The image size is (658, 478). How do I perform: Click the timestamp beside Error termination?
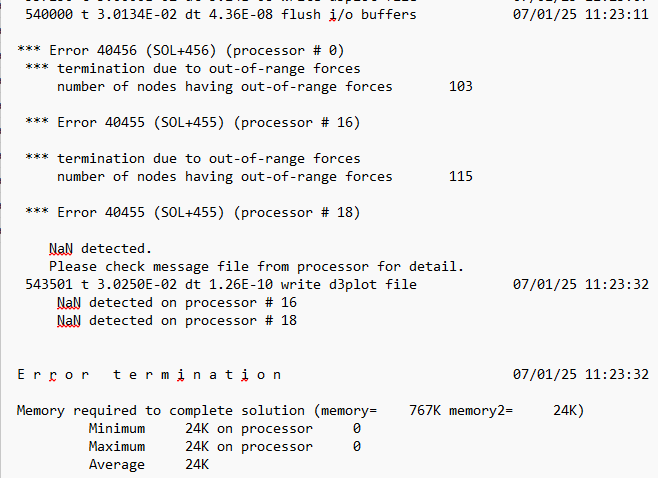[581, 374]
